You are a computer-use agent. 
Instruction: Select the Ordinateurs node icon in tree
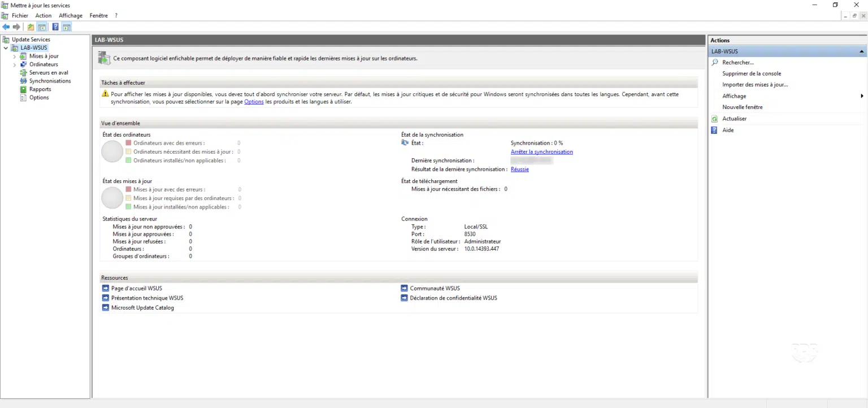coord(23,64)
